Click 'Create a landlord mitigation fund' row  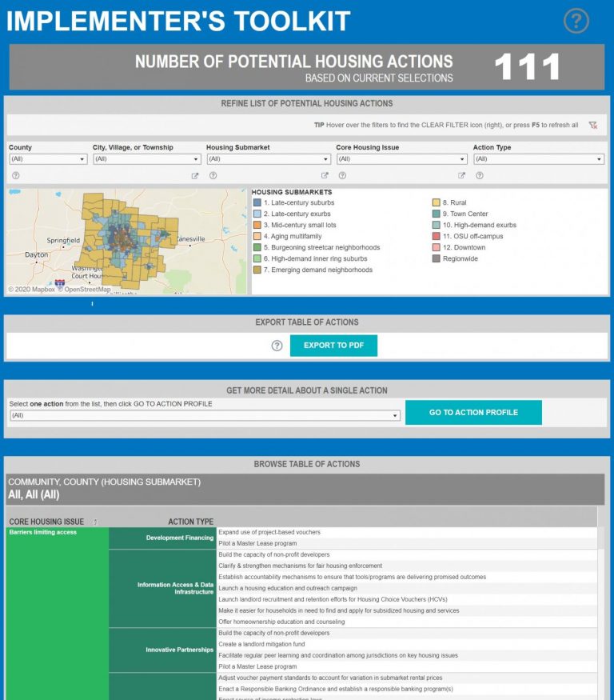263,644
